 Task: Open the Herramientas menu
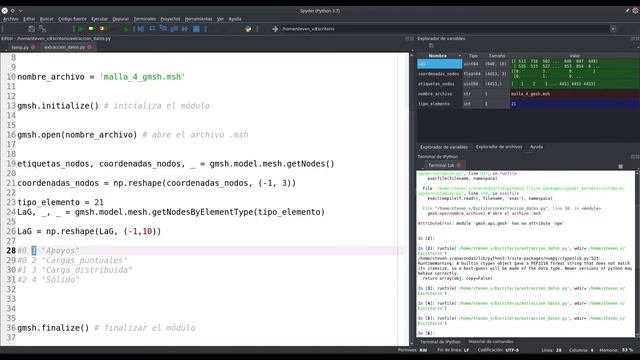tap(198, 19)
